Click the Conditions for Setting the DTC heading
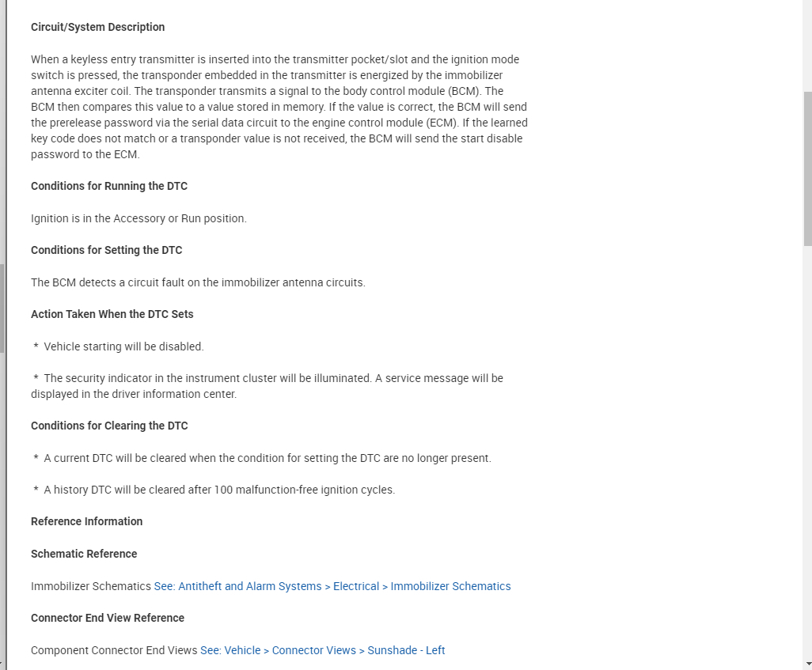Viewport: 812px width, 670px height. point(106,250)
